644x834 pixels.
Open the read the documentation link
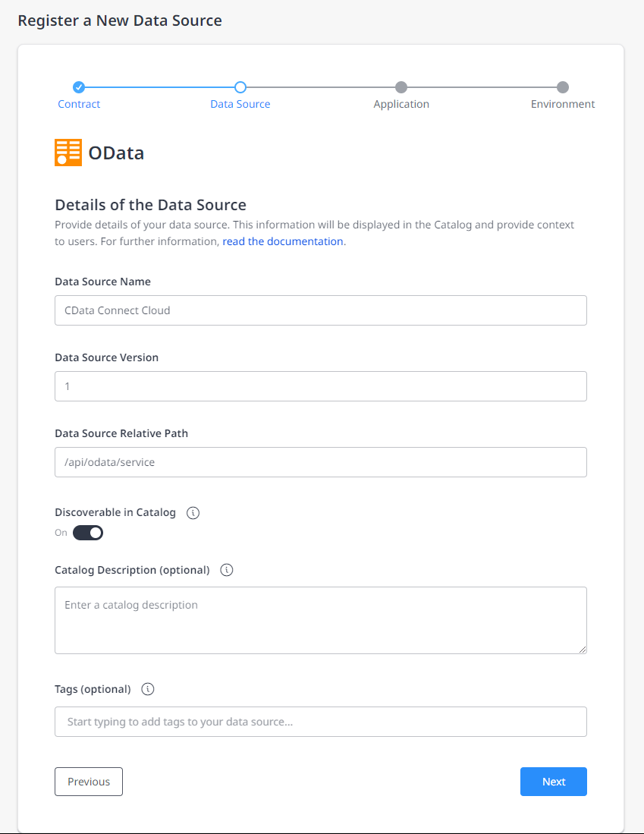283,242
